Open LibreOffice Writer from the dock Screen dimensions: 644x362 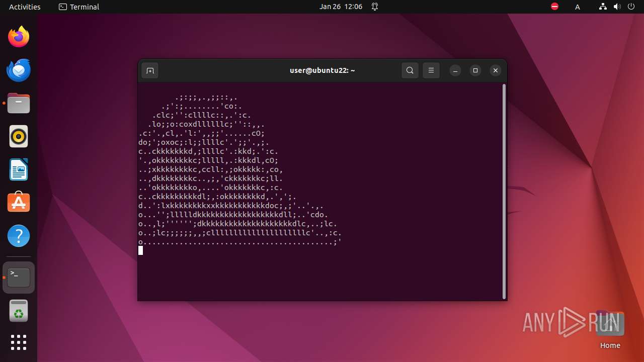(19, 169)
